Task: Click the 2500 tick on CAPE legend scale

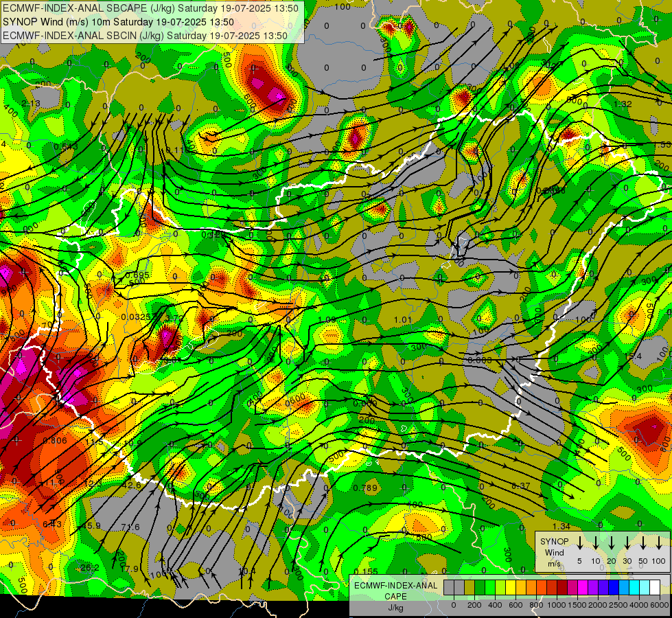Action: [618, 605]
